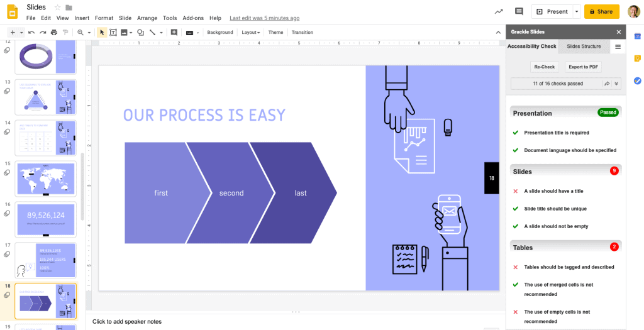Screen dimensions: 644x330
Task: Click 'A slide should have a title' check
Action: [x=553, y=191]
